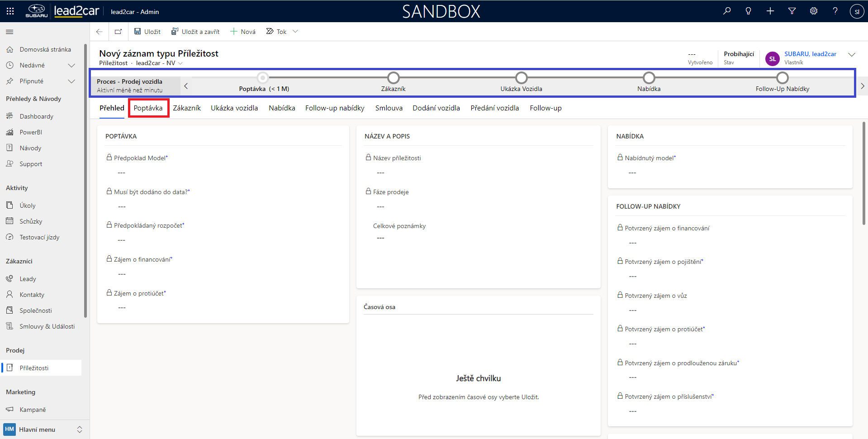Open the app launcher waffle icon
Screen dimensions: 868x439
tap(10, 11)
